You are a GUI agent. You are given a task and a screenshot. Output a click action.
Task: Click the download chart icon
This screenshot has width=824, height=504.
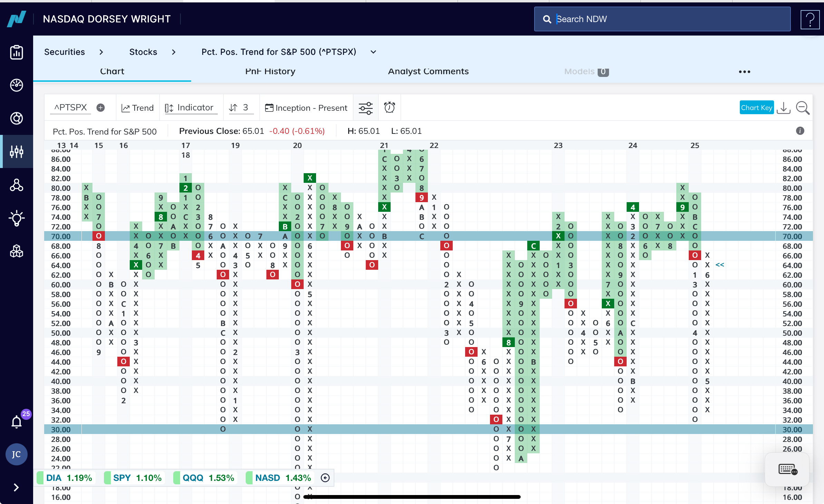click(x=784, y=108)
